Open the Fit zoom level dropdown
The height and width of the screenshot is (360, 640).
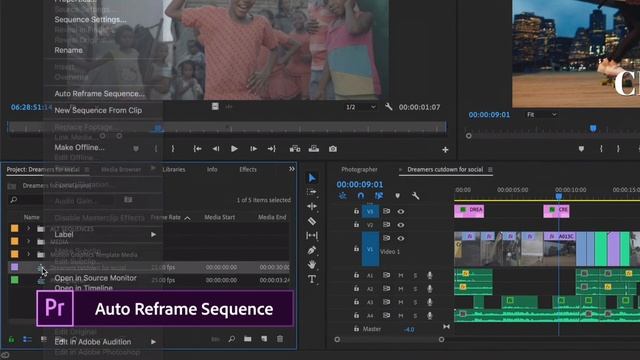[542, 115]
